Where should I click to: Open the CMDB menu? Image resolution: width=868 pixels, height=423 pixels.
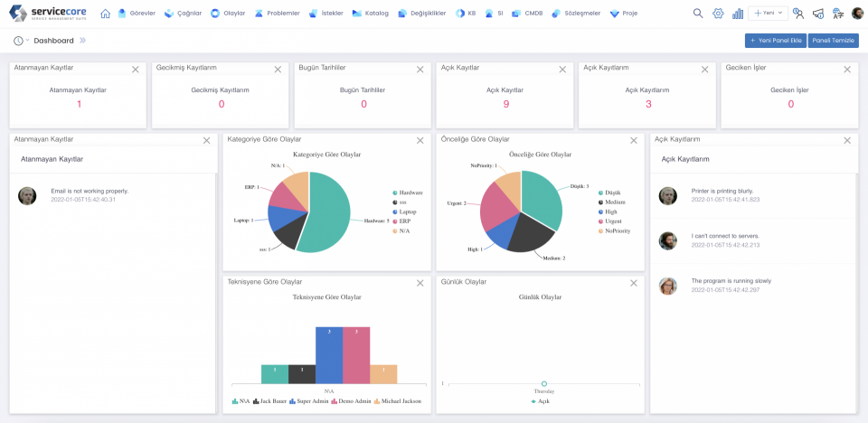(527, 14)
